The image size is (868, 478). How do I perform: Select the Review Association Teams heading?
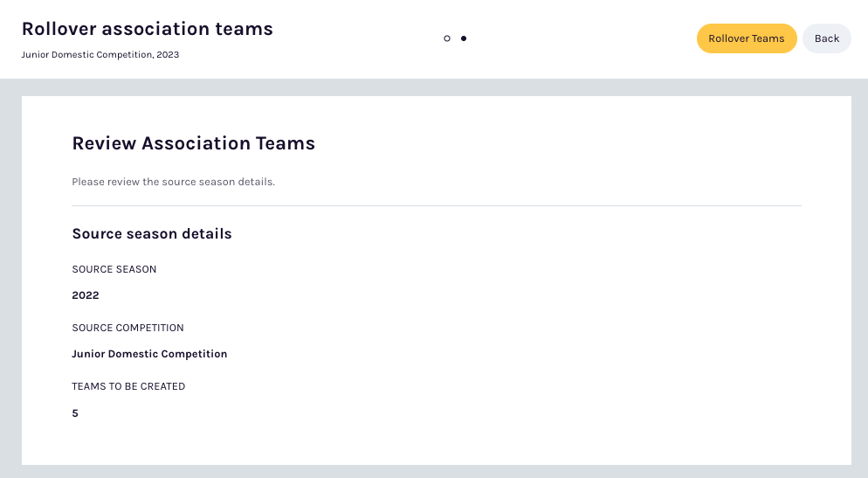tap(193, 143)
